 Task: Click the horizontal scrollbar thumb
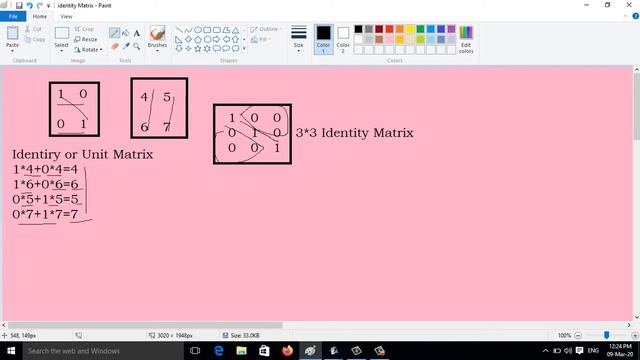point(144,325)
